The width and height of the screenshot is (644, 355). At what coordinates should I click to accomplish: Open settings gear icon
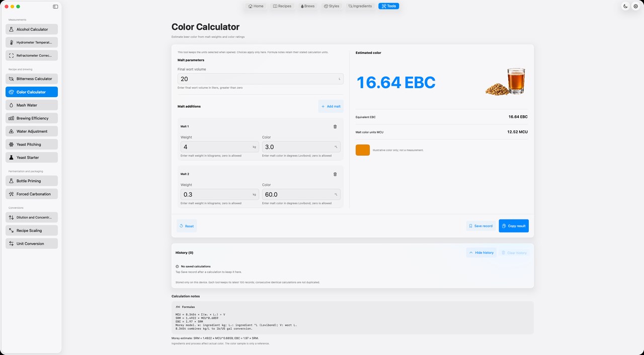(635, 6)
